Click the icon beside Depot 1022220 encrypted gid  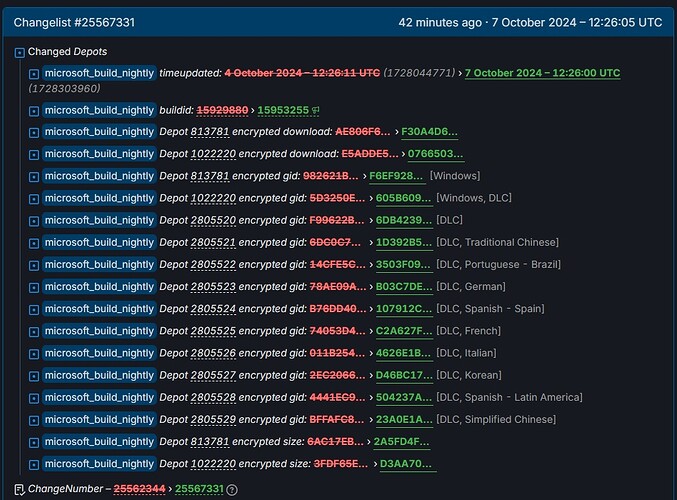[x=34, y=199]
